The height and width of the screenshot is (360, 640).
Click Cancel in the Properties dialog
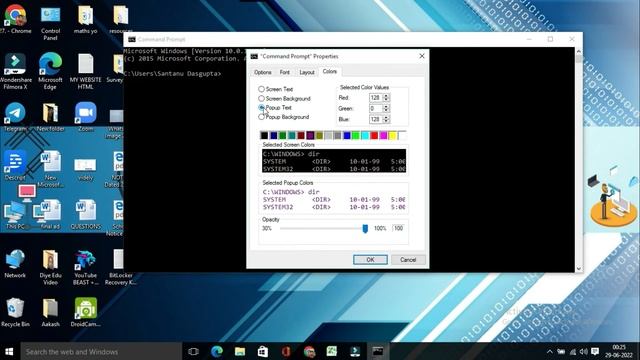[408, 260]
